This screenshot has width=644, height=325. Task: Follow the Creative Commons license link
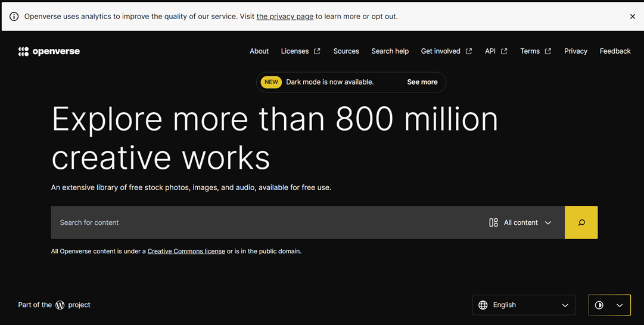[x=186, y=252]
